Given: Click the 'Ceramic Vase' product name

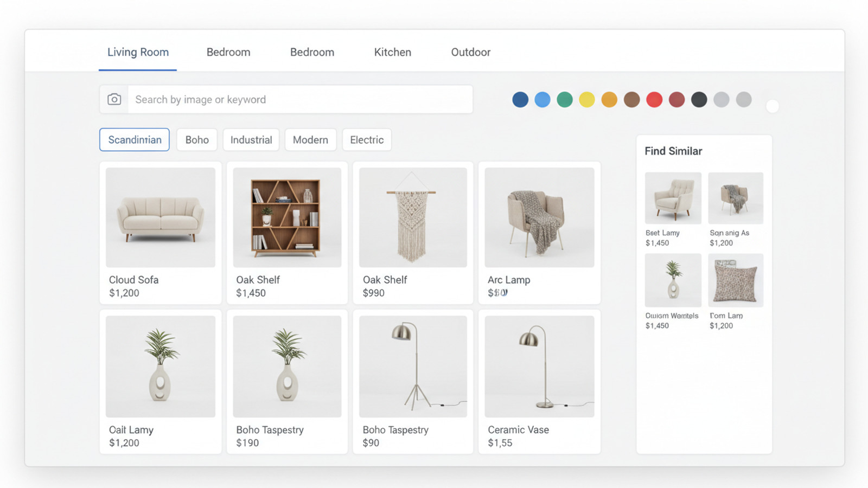Looking at the screenshot, I should (x=518, y=430).
